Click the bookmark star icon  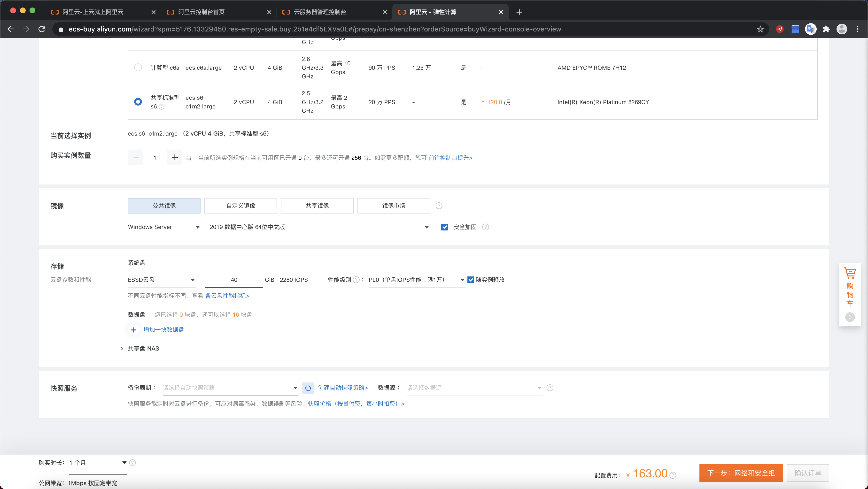click(x=760, y=29)
